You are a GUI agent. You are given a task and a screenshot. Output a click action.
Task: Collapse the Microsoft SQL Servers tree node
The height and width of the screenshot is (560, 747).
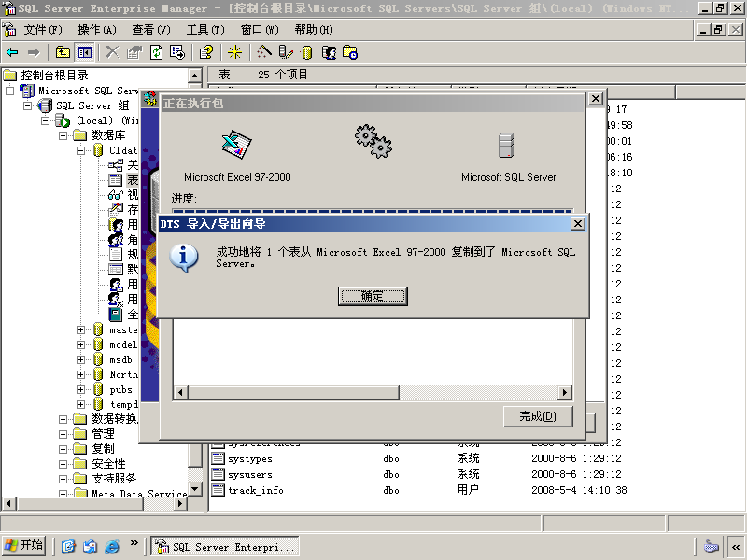pos(10,91)
